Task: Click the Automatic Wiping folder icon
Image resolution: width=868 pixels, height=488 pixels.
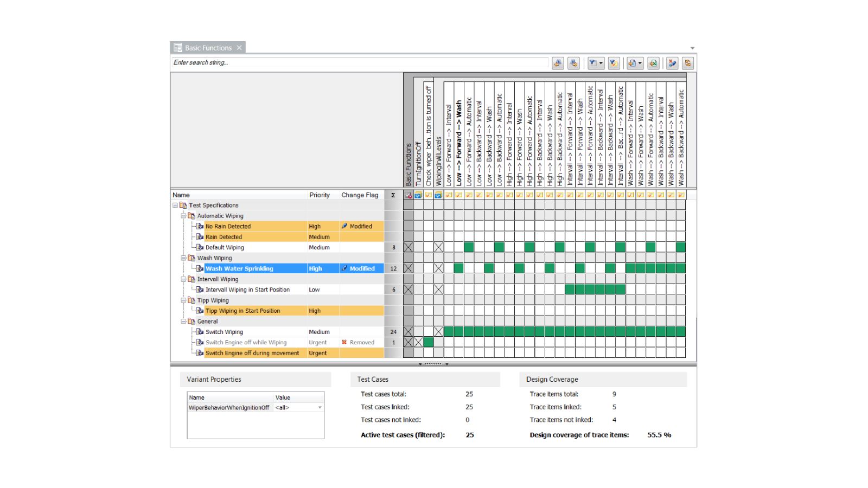Action: (192, 216)
